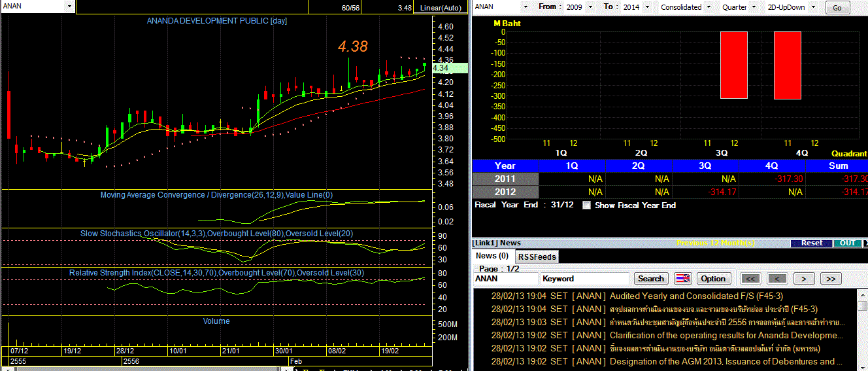Click the 1Q column header in table
Screen dimensions: 868x371
572,166
